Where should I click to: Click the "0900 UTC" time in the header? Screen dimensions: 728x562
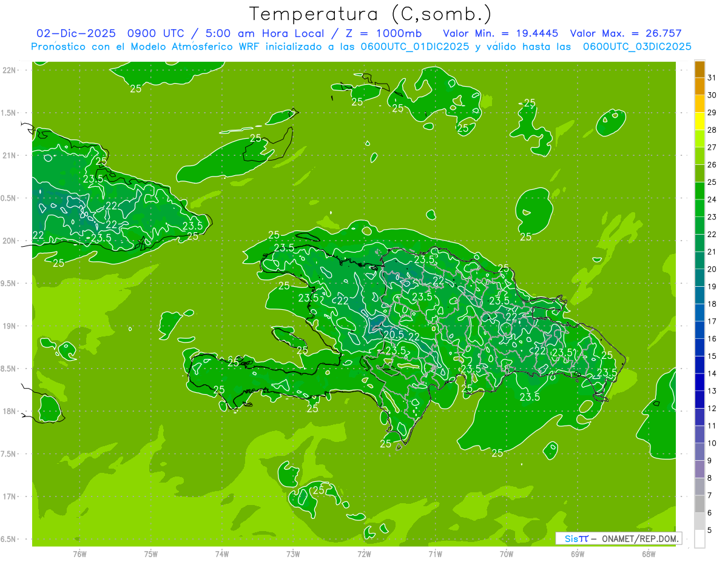pos(144,33)
